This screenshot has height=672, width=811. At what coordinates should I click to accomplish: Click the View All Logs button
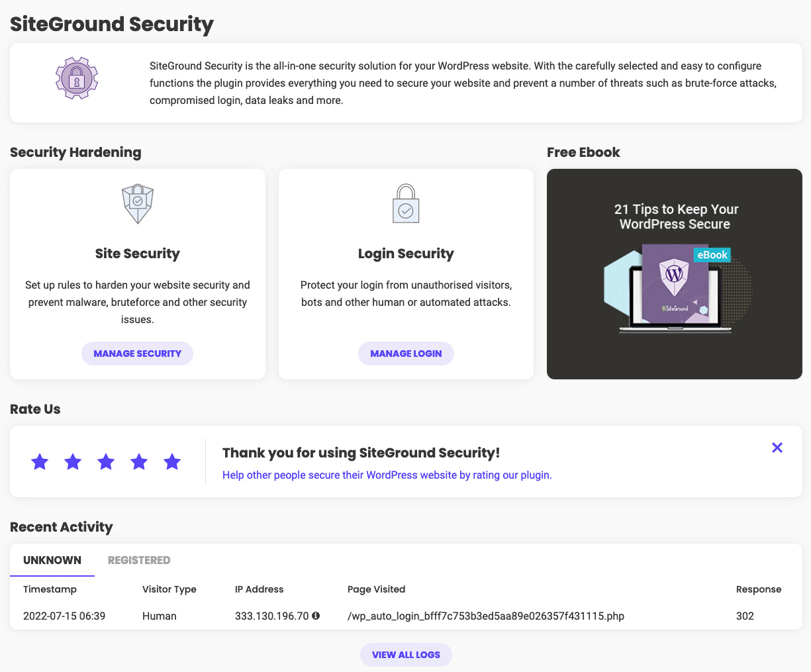[x=406, y=655]
